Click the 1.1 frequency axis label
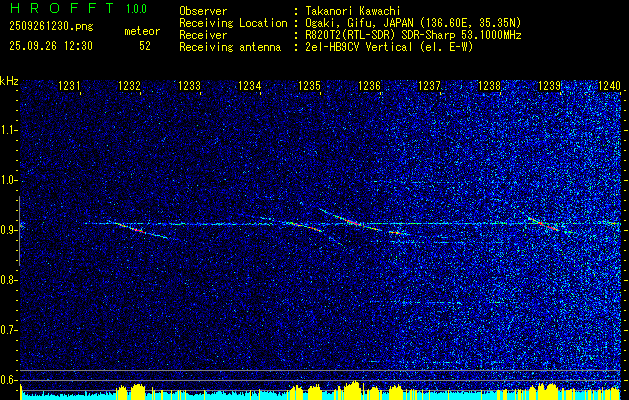Viewport: 629px width, 400px height. click(8, 131)
